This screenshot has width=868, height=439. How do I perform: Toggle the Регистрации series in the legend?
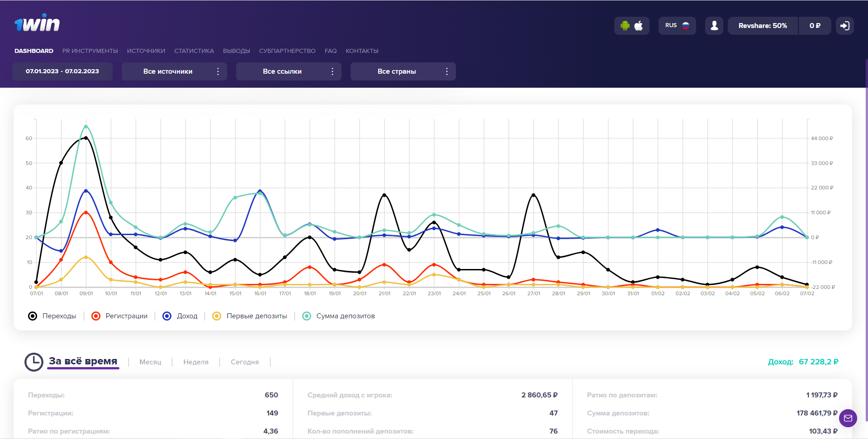[x=119, y=316]
